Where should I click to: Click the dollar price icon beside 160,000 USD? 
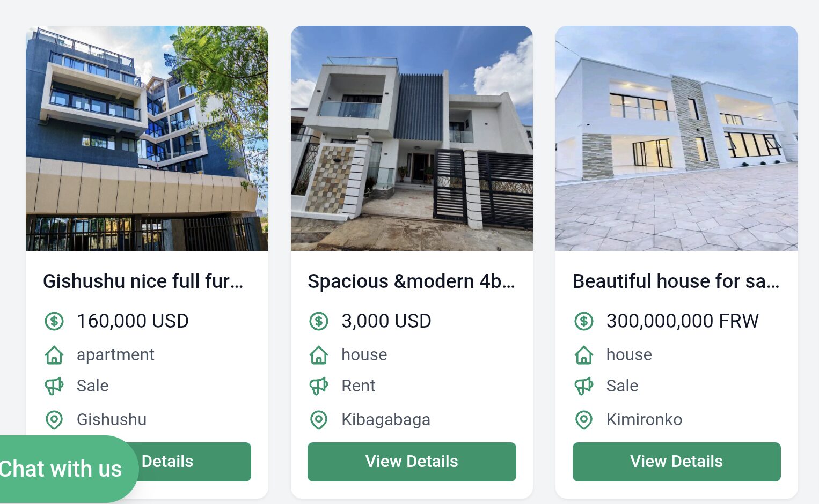tap(54, 321)
